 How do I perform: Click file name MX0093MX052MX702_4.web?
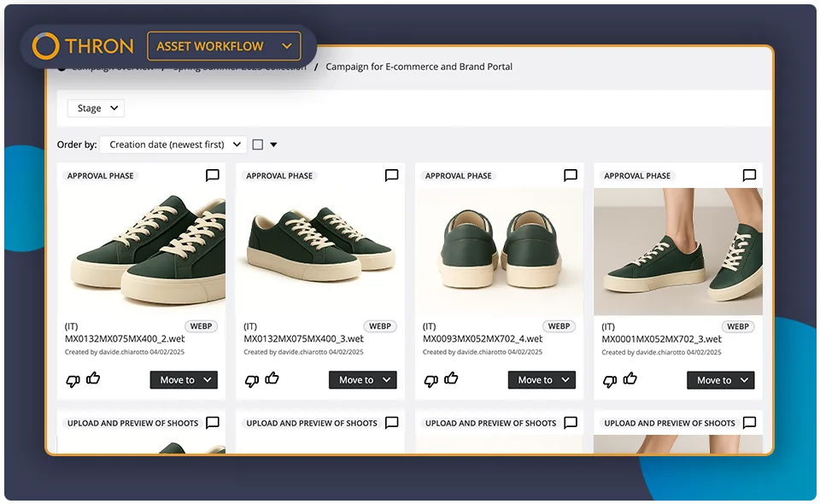point(482,339)
